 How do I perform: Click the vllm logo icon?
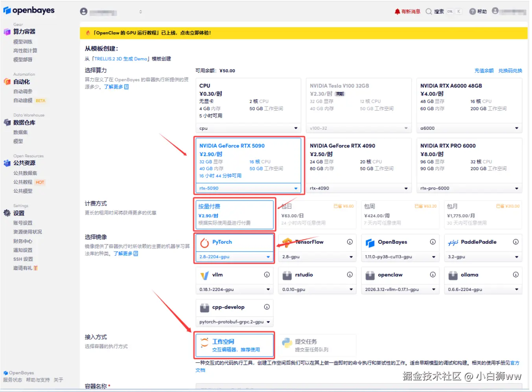[204, 276]
